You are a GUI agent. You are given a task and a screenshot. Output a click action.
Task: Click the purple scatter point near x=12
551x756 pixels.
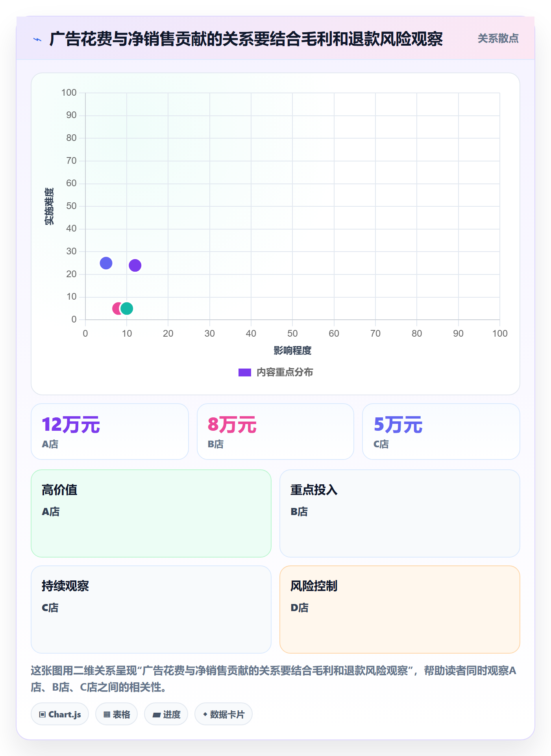(135, 265)
